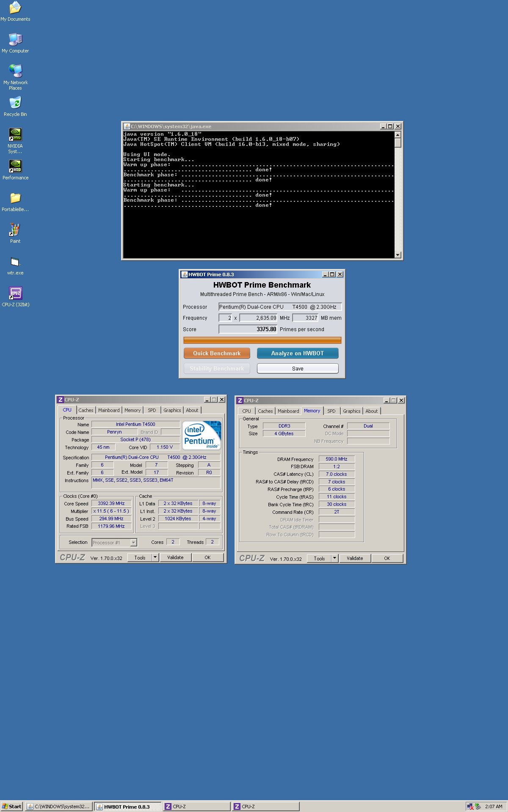The image size is (508, 812).
Task: Open the Recycle Bin icon
Action: [x=15, y=107]
